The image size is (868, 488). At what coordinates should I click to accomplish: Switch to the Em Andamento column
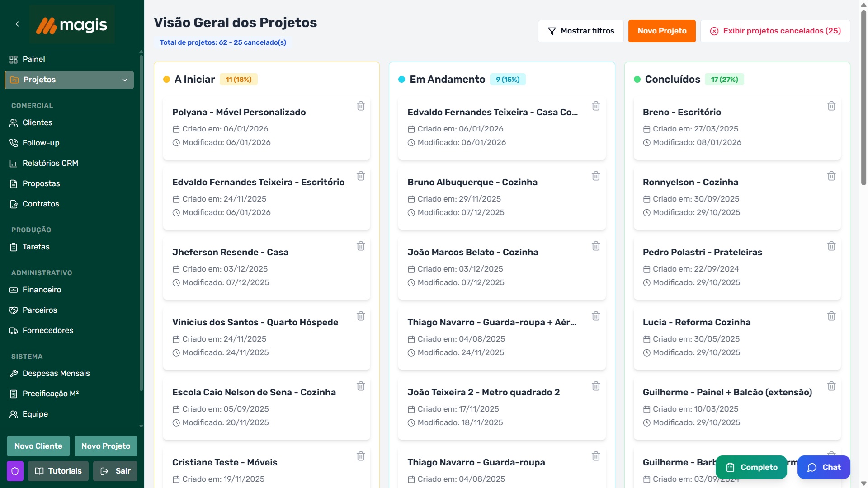[447, 79]
